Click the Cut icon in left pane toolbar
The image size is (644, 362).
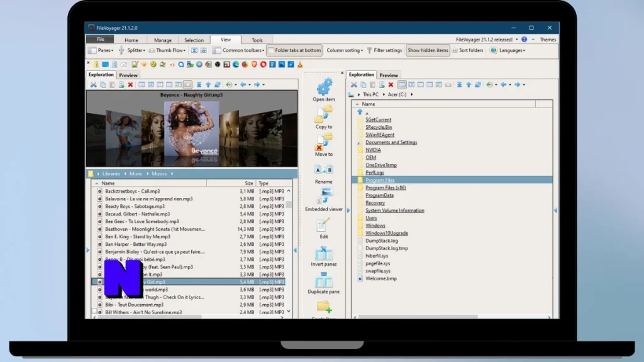click(94, 85)
